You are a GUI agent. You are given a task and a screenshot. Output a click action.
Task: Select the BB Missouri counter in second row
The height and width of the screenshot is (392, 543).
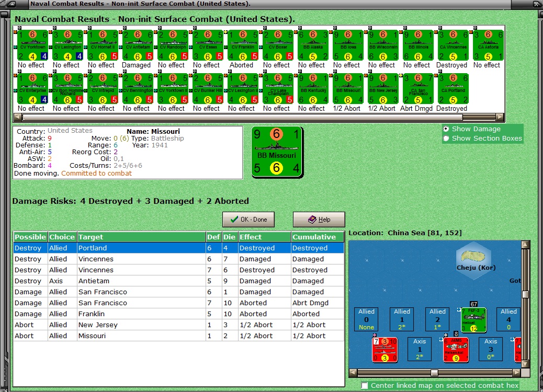pos(348,89)
